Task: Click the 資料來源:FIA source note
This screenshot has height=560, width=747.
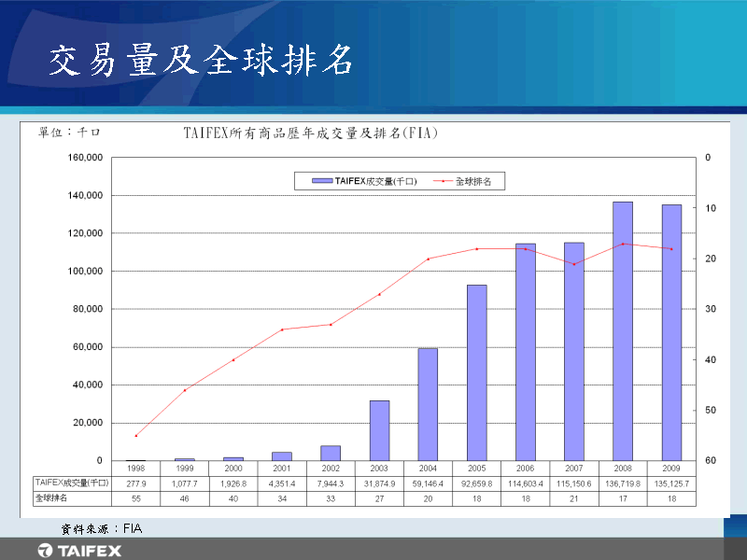Action: tap(102, 528)
